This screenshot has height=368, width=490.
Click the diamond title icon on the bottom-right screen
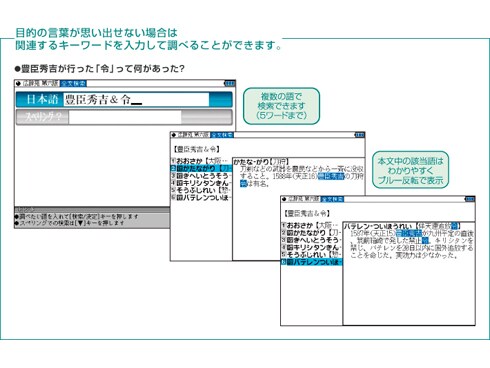[x=284, y=199]
